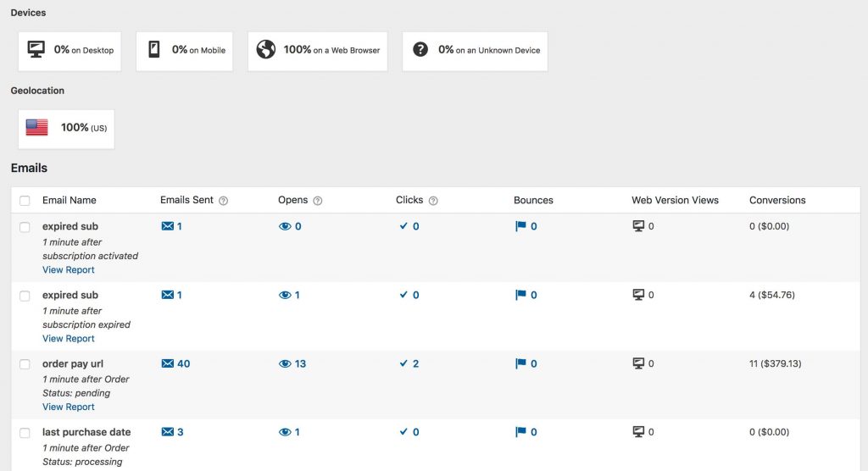This screenshot has width=868, height=471.
Task: Click envelope icon showing 40 emails sent
Action: click(168, 363)
